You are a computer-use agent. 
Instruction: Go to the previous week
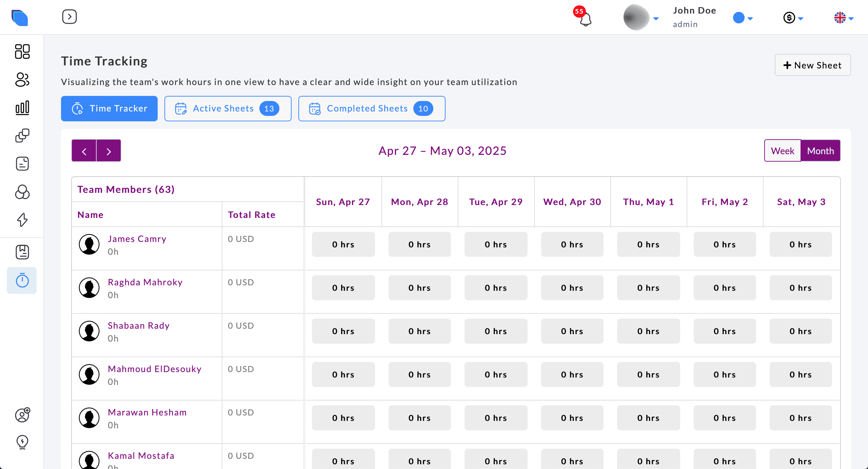click(84, 151)
